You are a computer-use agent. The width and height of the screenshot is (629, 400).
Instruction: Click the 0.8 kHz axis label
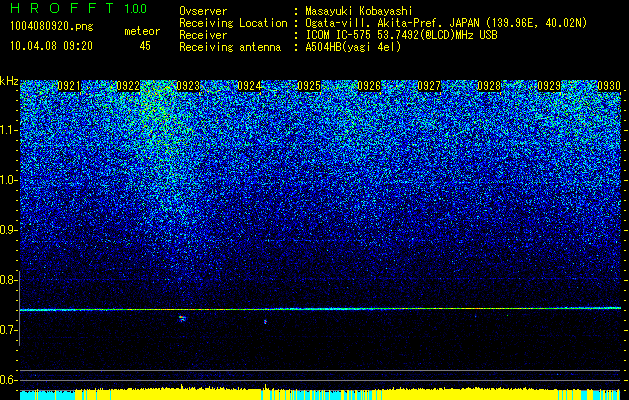(x=9, y=280)
